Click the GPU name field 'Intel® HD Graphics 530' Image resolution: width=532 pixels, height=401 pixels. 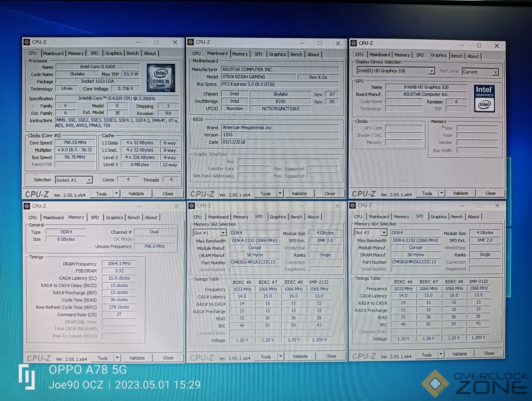[426, 87]
